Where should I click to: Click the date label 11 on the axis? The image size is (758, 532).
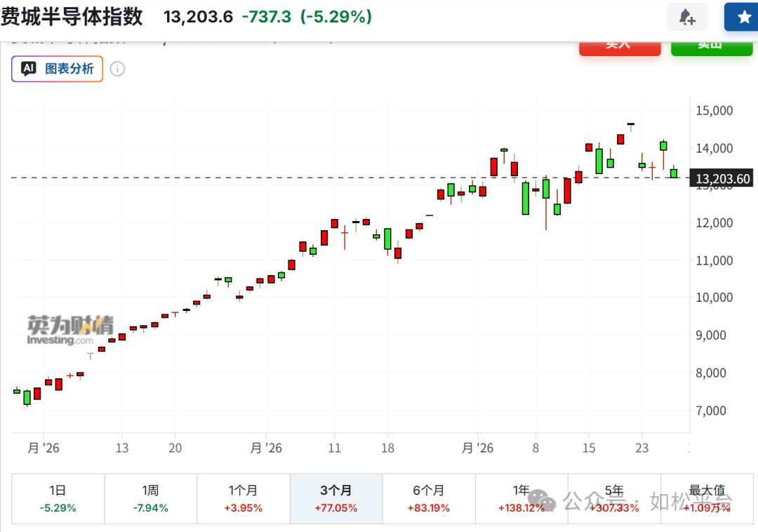click(335, 448)
